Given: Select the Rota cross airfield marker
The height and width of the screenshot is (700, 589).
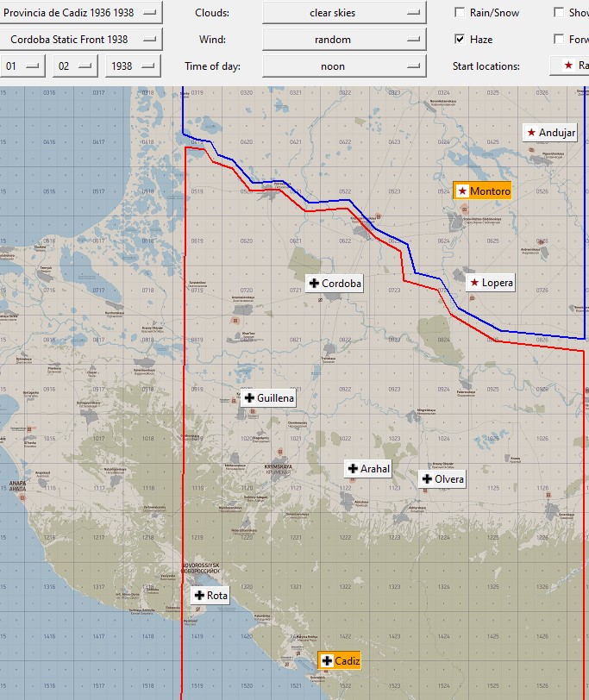Looking at the screenshot, I should [210, 596].
